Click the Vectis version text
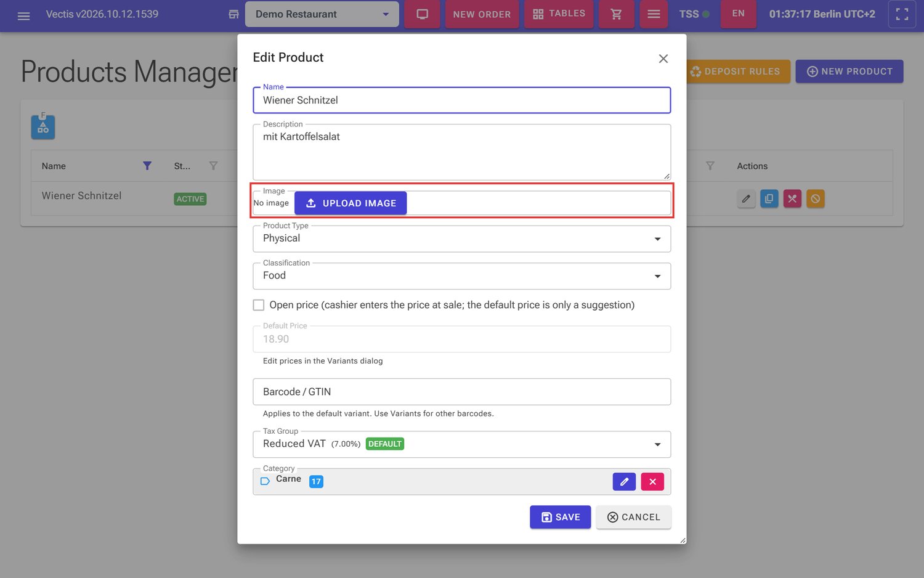This screenshot has height=578, width=924. [102, 14]
